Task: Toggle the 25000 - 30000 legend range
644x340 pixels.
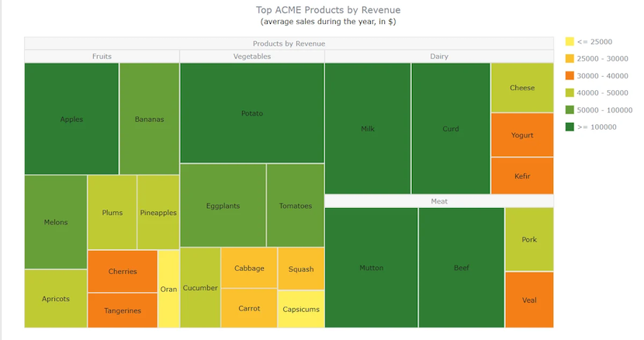Action: pos(597,59)
